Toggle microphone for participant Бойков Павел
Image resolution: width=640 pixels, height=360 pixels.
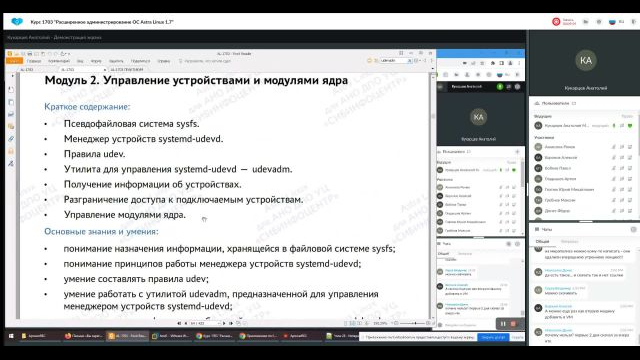coord(614,168)
